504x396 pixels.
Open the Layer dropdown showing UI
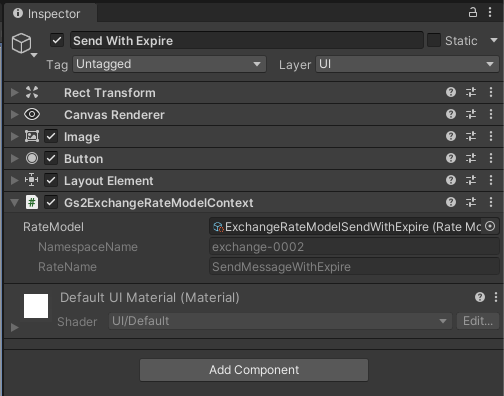point(407,64)
